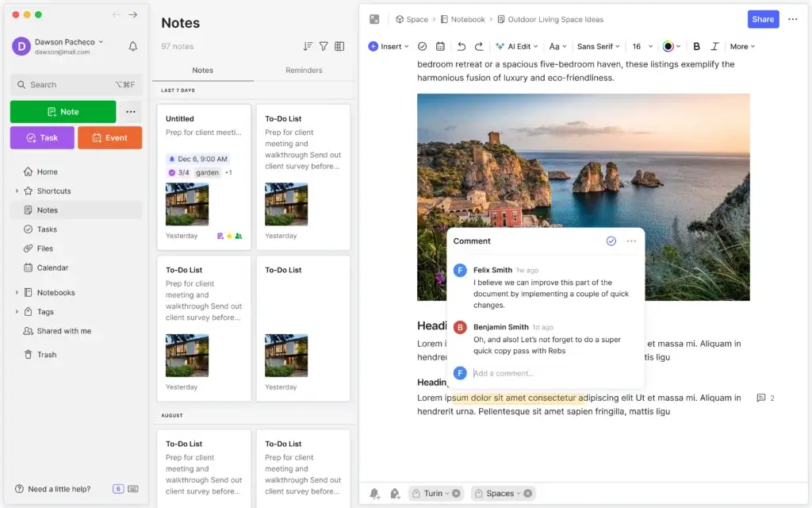This screenshot has height=508, width=812.
Task: Open the filter notes funnel
Action: pyautogui.click(x=324, y=46)
